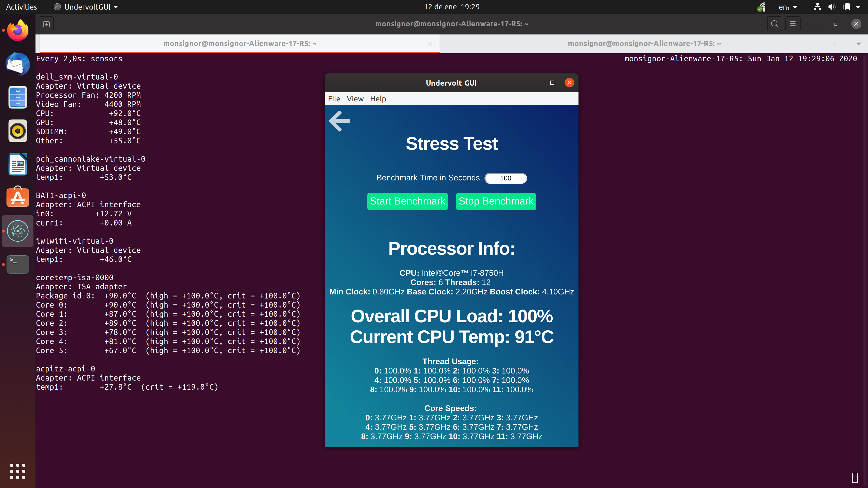Click Start Benchmark button

tap(407, 201)
